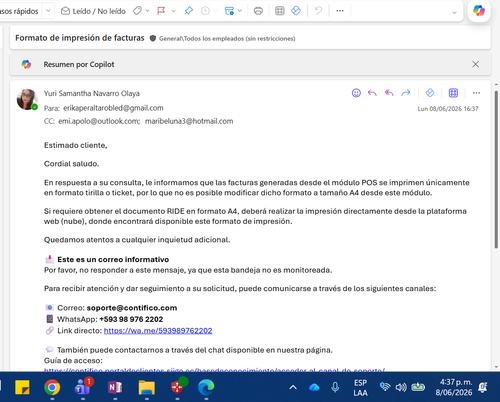The image size is (500, 402).
Task: Click the message header apps grid icon
Action: click(453, 93)
